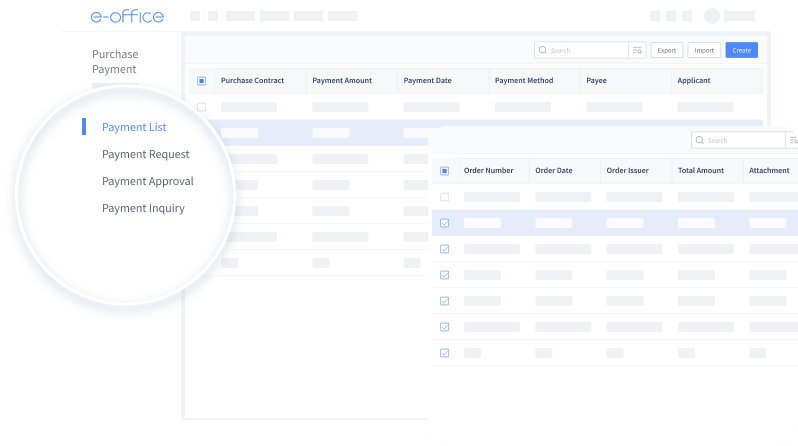The width and height of the screenshot is (798, 446).
Task: Open the advanced filter icon next to the Export button
Action: (637, 50)
